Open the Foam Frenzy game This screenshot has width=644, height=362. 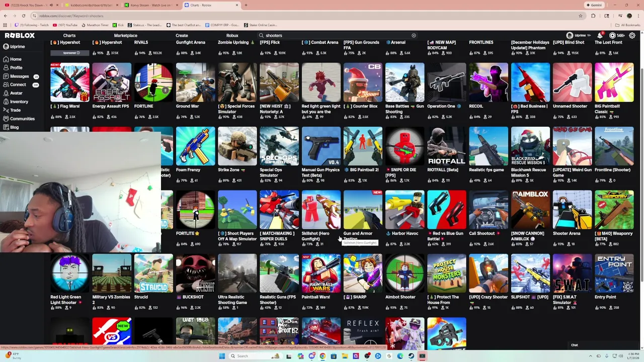(195, 146)
